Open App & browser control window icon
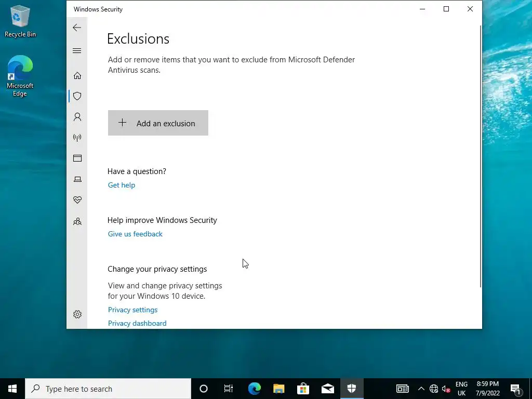This screenshot has height=399, width=532. (x=77, y=158)
